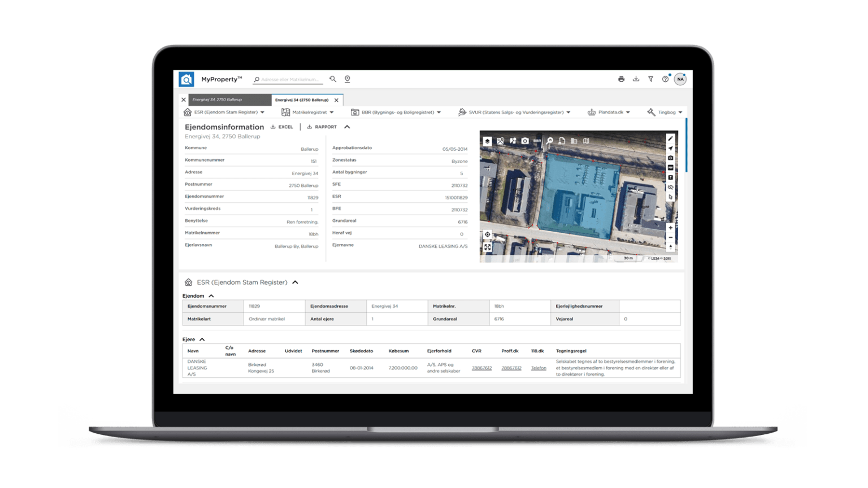Collapse the Ejere section
Screen dimensions: 868x488
point(202,339)
